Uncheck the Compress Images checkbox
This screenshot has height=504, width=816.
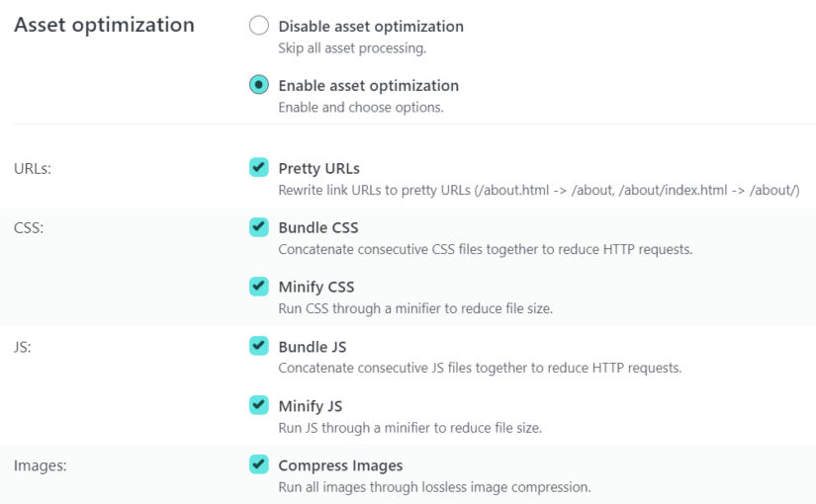point(258,464)
